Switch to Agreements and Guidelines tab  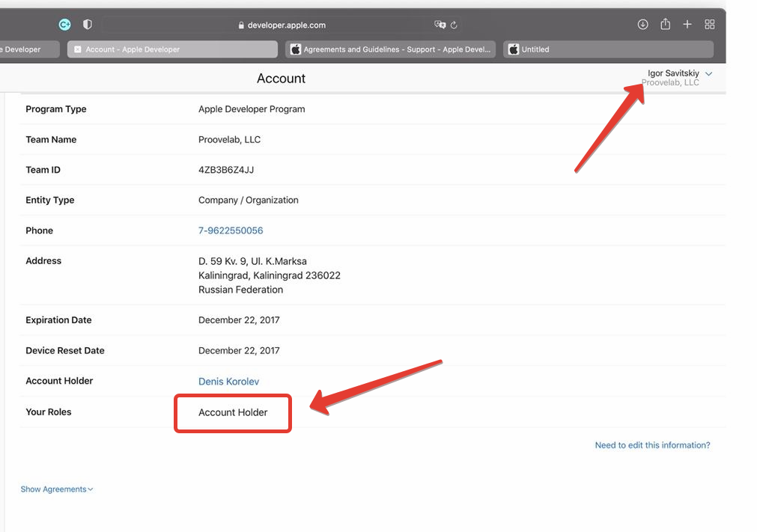390,49
